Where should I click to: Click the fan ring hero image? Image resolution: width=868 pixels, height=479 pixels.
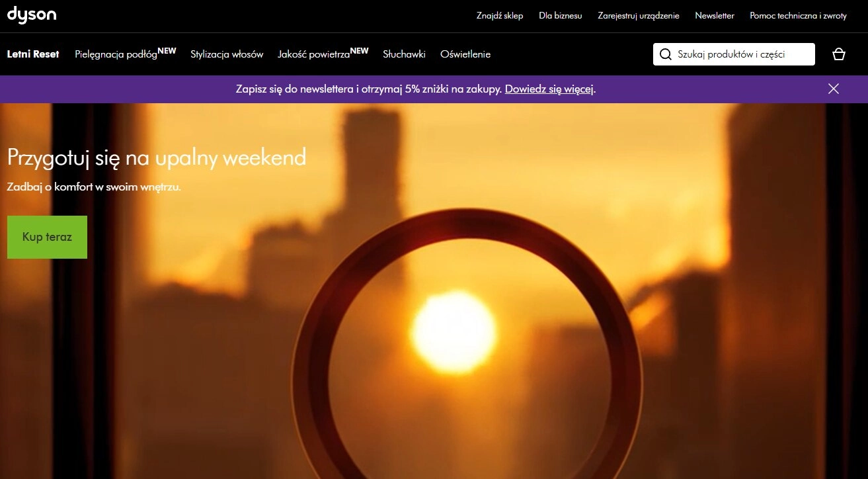coord(467,344)
